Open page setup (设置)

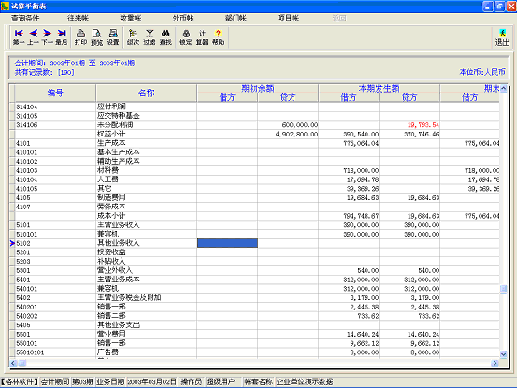(113, 37)
